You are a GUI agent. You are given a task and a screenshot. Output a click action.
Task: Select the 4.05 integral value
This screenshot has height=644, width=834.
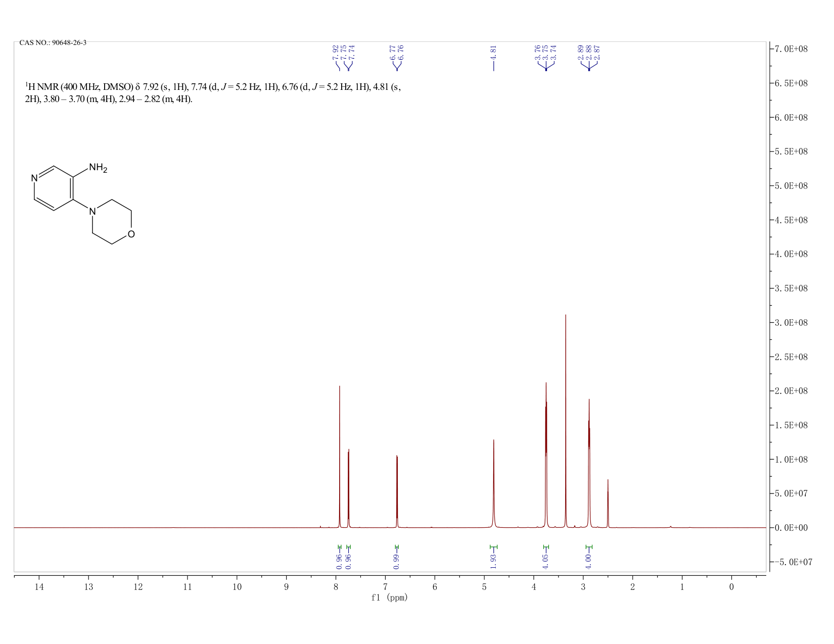(546, 561)
